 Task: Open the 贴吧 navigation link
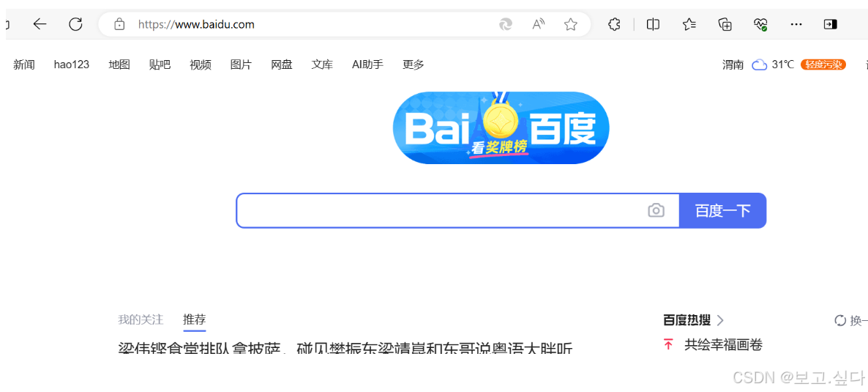[160, 65]
